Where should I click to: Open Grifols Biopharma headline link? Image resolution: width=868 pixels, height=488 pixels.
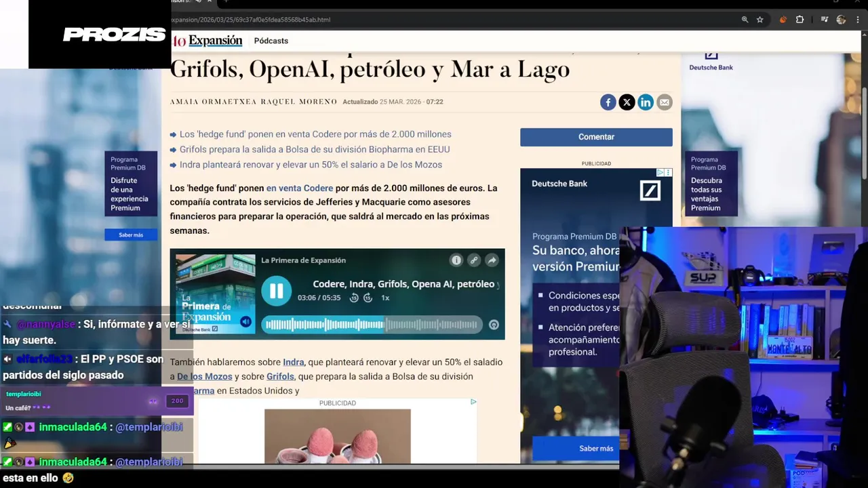pos(315,149)
